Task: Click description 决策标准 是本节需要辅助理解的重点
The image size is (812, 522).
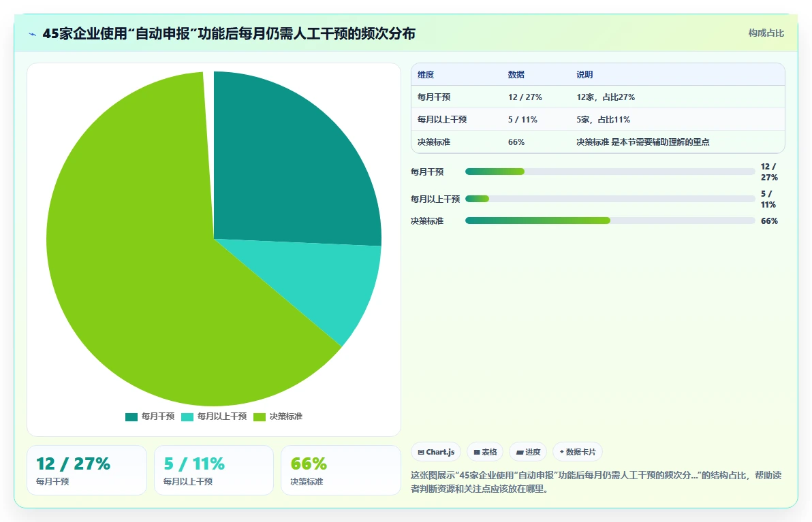Action: pos(643,142)
